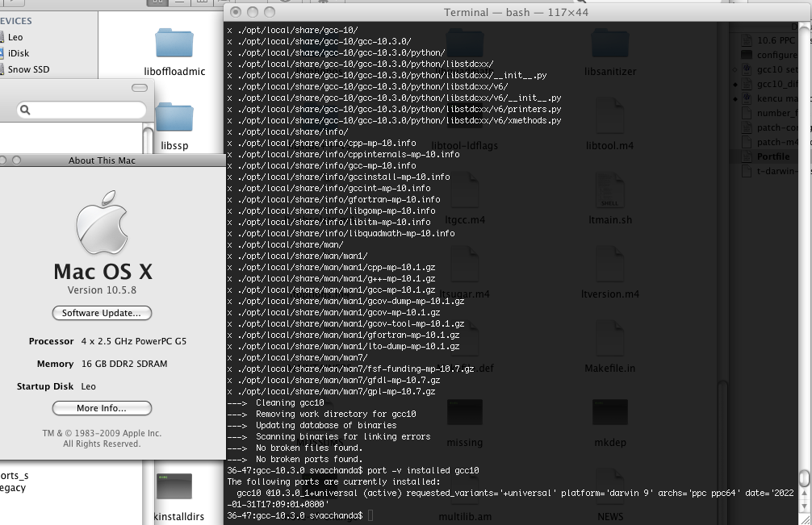Viewport: 812px width, 525px height.
Task: Click the '16 GB DDR2 SDRAM' memory value
Action: pos(124,365)
